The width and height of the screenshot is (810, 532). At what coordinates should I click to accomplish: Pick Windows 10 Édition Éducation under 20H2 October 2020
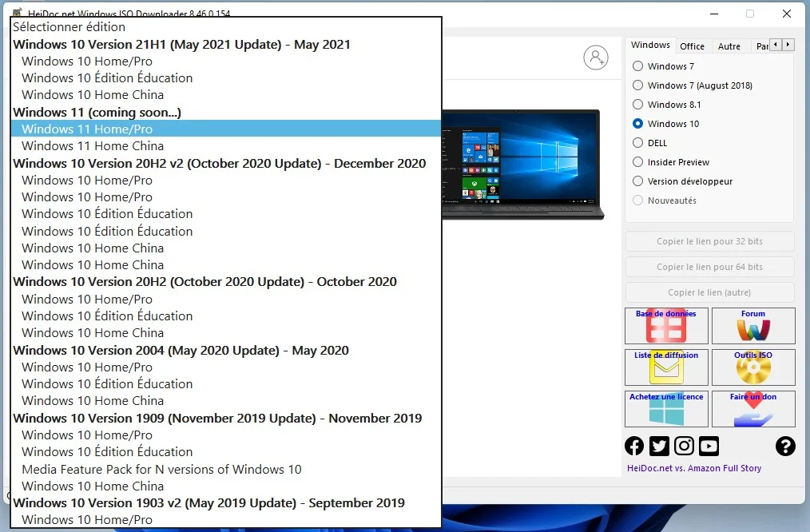coord(226,316)
